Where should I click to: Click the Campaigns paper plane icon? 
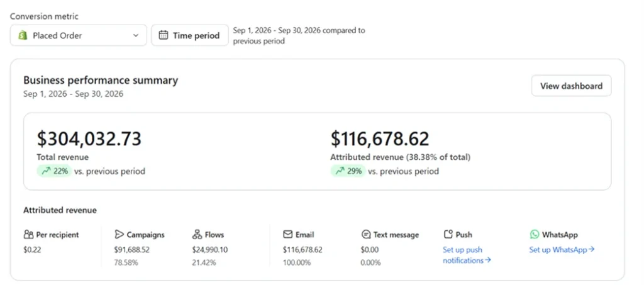tap(119, 235)
